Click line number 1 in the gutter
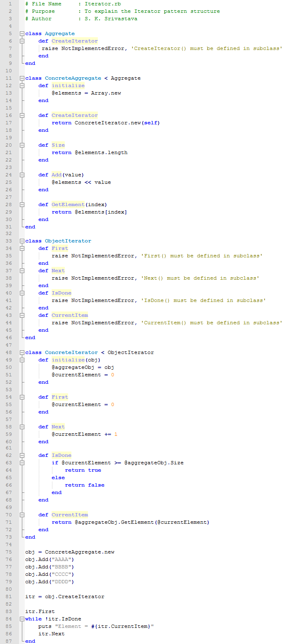The height and width of the screenshot is (644, 284). point(11,4)
